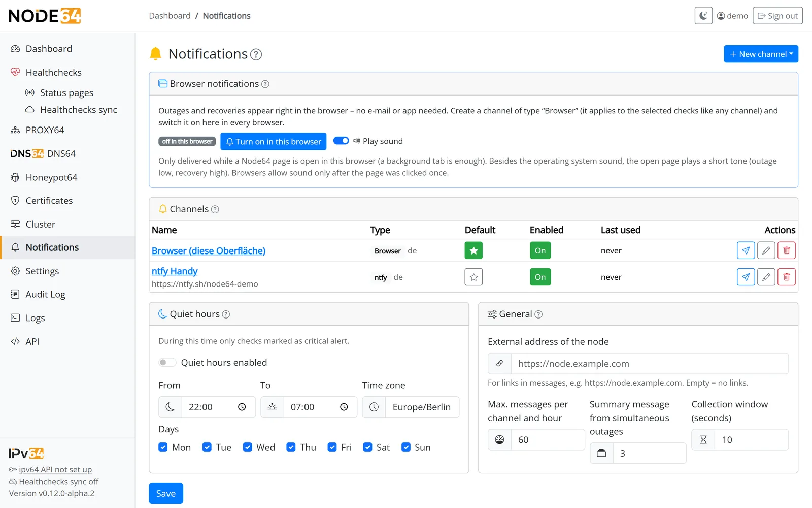
Task: Open help icon beside Quiet hours
Action: click(x=226, y=314)
